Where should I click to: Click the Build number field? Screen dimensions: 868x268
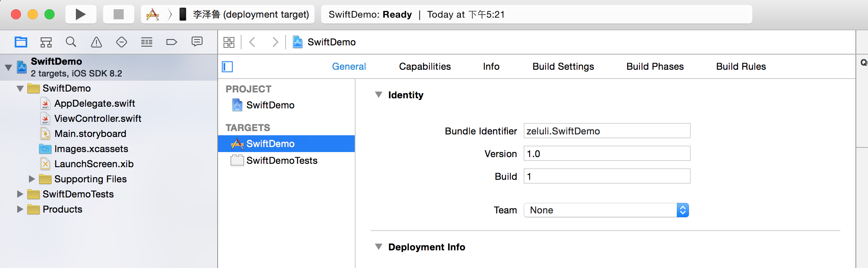(x=607, y=176)
